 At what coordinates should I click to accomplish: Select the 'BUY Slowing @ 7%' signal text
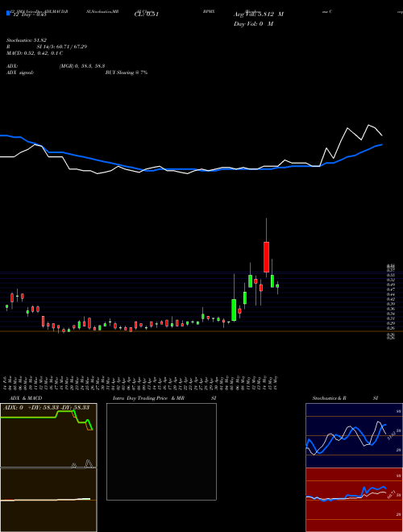(127, 73)
